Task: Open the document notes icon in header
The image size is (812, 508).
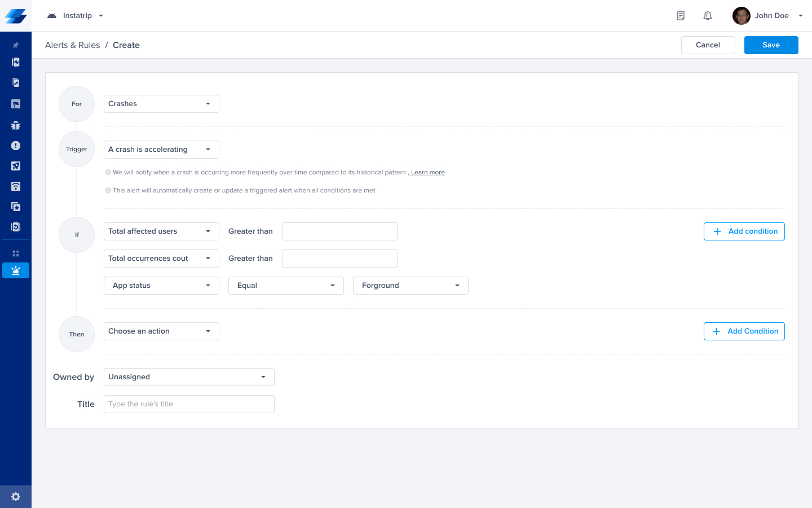Action: (x=681, y=16)
